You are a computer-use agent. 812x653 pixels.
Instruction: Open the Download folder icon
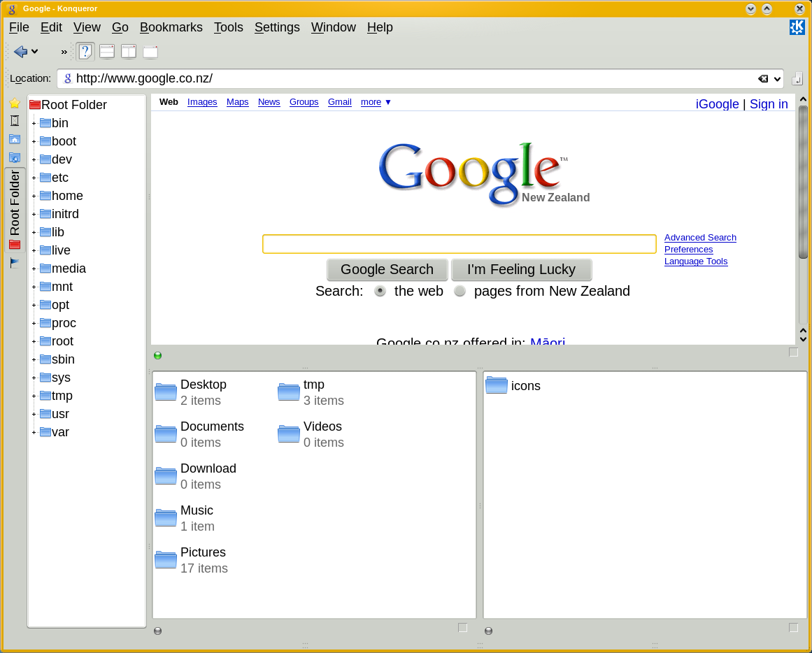(166, 476)
